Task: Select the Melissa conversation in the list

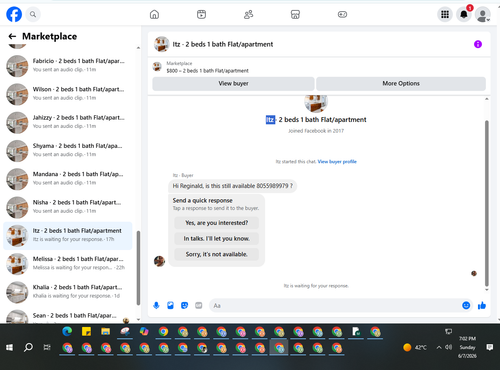Action: 68,264
